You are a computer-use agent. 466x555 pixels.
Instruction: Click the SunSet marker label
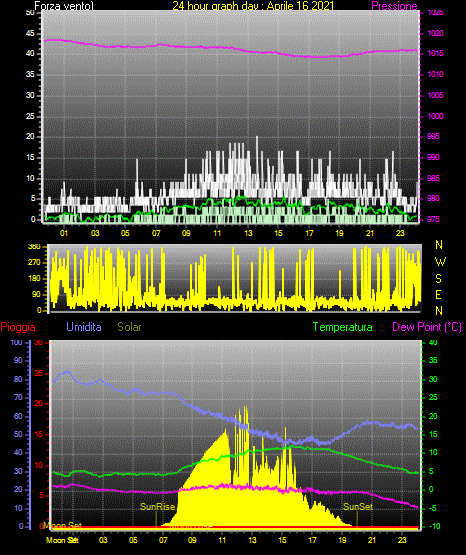click(358, 507)
